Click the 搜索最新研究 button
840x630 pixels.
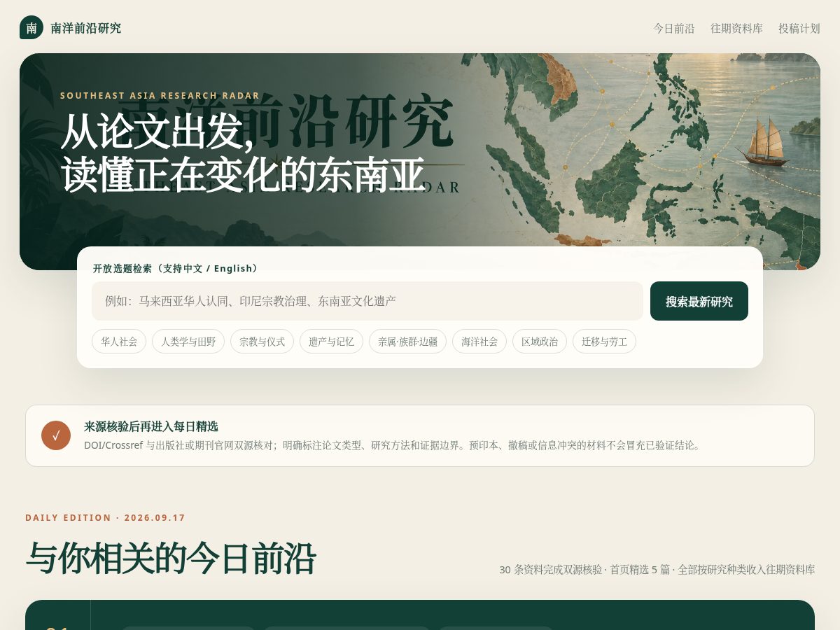tap(699, 301)
